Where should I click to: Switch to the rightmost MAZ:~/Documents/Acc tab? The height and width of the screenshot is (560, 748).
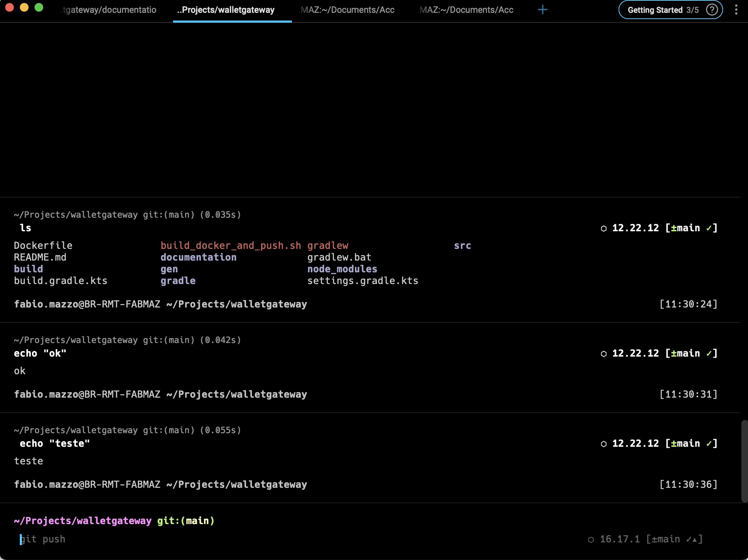pyautogui.click(x=465, y=10)
